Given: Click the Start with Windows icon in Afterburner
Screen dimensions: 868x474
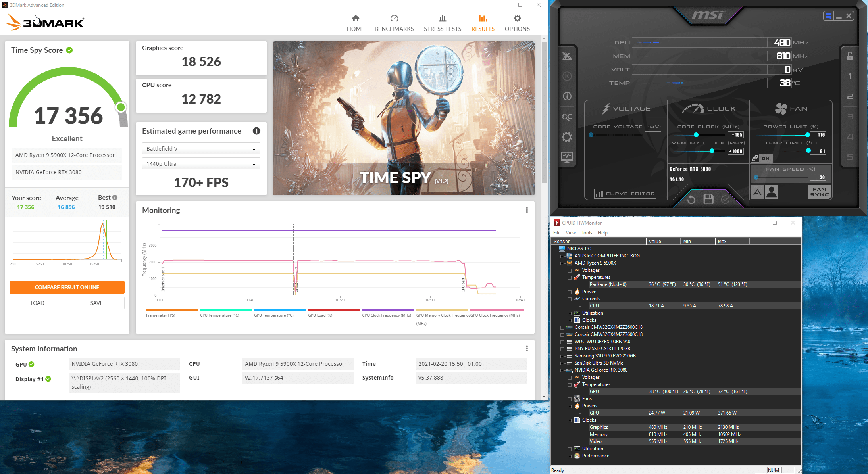Looking at the screenshot, I should pos(829,16).
